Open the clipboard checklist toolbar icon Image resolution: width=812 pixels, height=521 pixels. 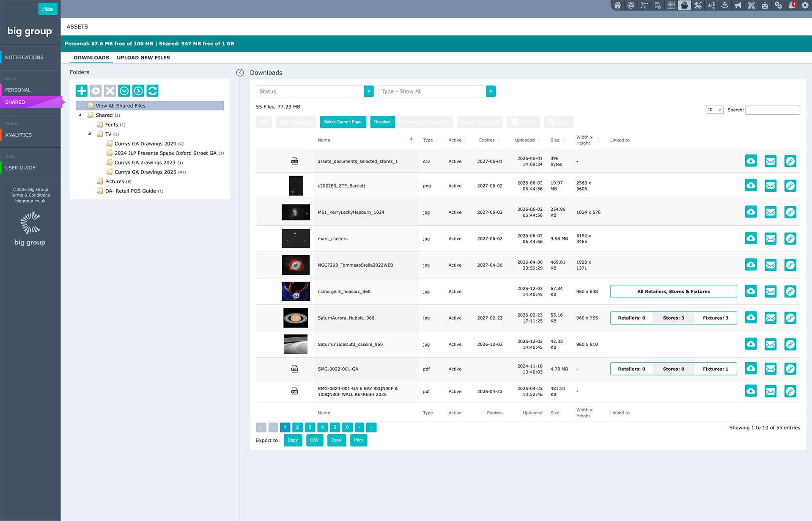click(x=658, y=6)
